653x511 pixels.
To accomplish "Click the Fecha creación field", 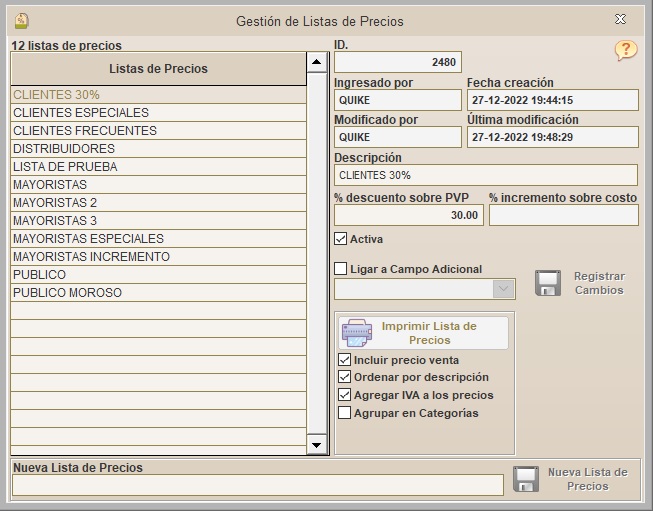I will (553, 100).
